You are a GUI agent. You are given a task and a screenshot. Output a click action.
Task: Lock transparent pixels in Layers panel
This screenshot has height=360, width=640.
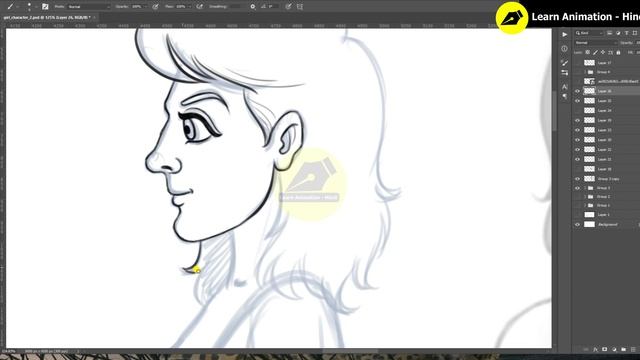click(588, 53)
